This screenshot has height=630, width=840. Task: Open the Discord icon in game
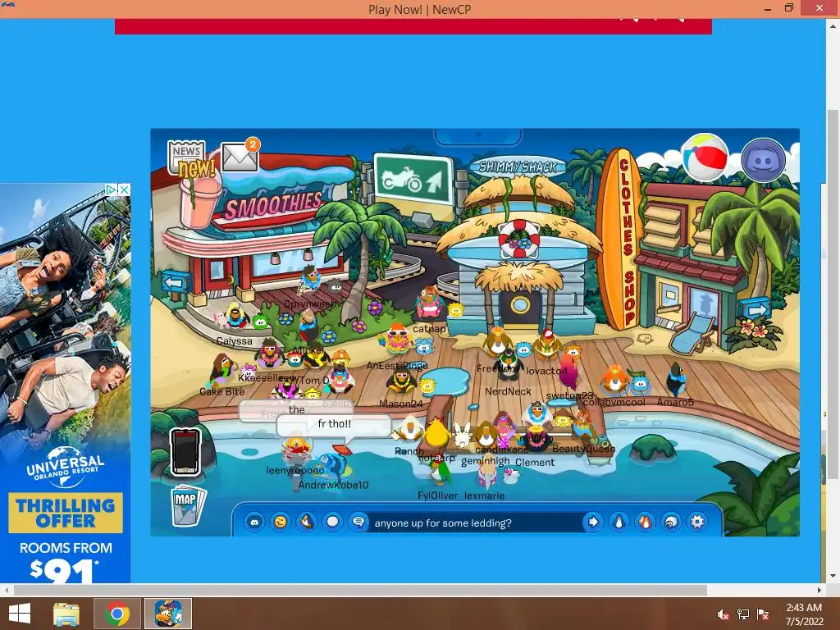point(764,160)
